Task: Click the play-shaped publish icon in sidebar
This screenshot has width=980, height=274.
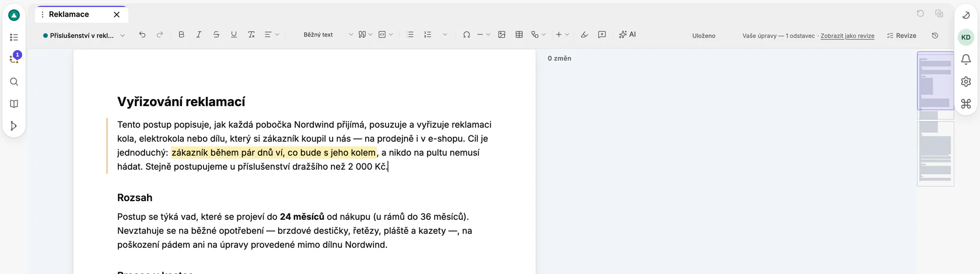Action: tap(14, 126)
